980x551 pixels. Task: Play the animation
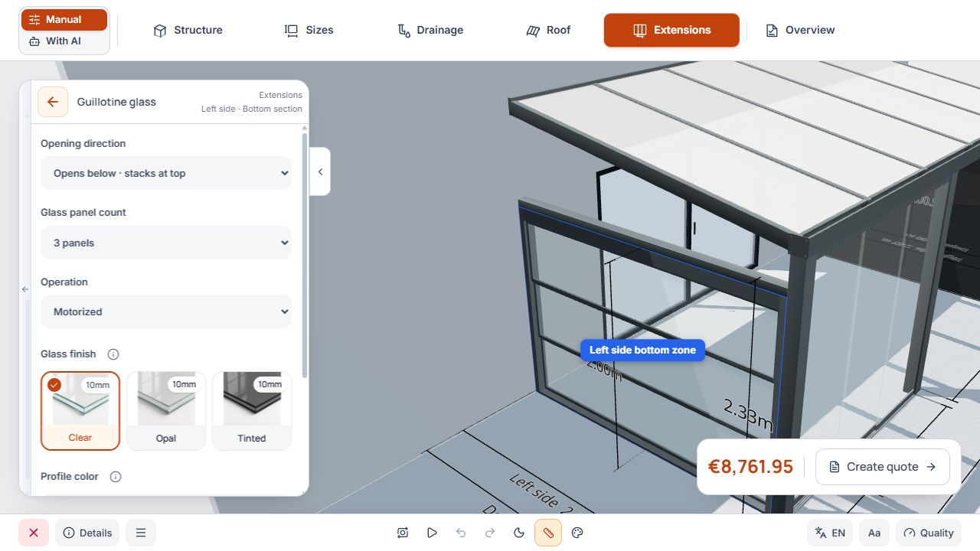pyautogui.click(x=432, y=533)
